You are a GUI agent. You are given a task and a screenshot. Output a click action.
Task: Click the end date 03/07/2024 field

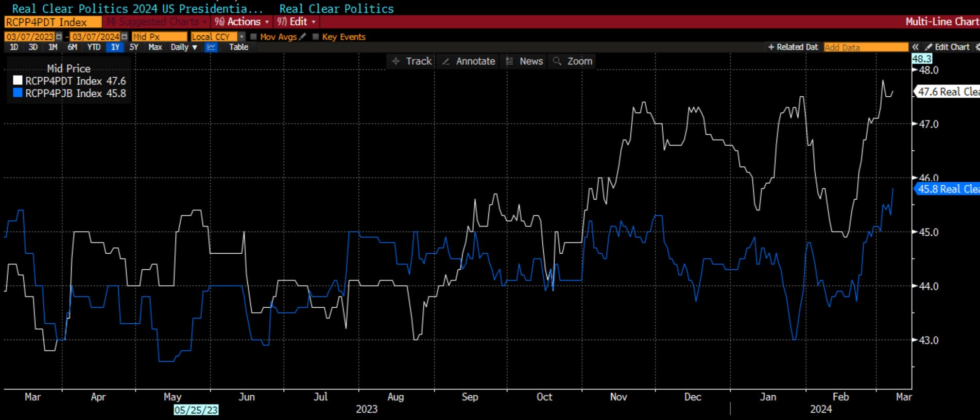(95, 37)
